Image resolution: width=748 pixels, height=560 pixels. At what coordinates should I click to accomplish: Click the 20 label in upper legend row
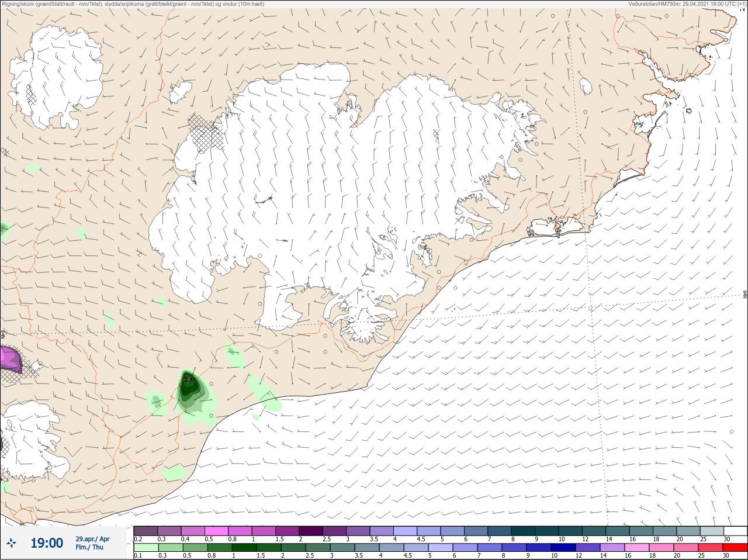pyautogui.click(x=680, y=539)
